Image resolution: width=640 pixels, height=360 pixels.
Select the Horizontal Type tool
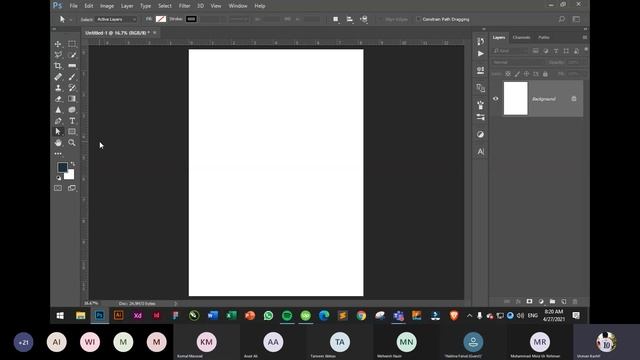72,121
